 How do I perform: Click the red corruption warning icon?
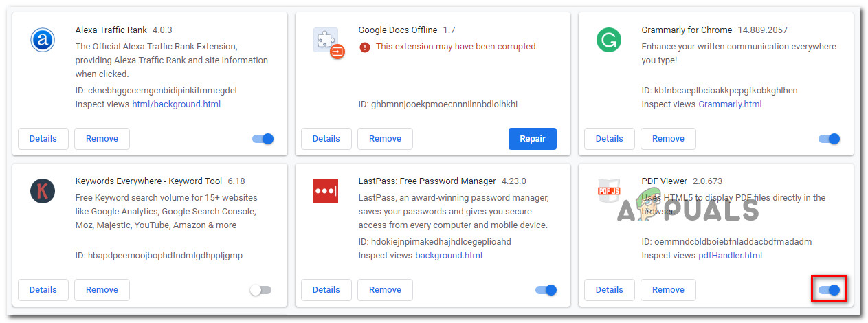point(364,47)
